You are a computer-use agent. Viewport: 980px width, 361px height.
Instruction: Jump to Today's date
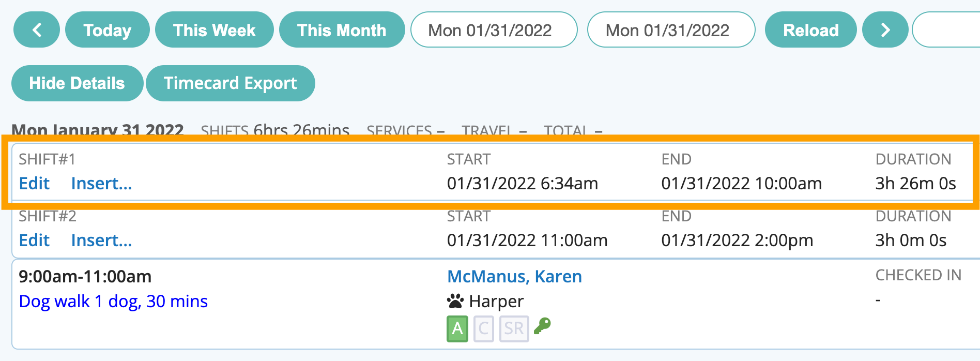click(x=108, y=30)
